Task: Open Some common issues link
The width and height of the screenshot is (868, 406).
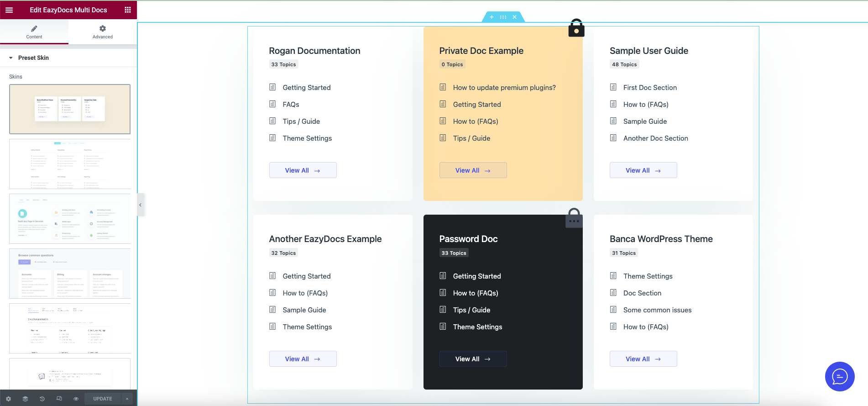Action: pyautogui.click(x=657, y=310)
